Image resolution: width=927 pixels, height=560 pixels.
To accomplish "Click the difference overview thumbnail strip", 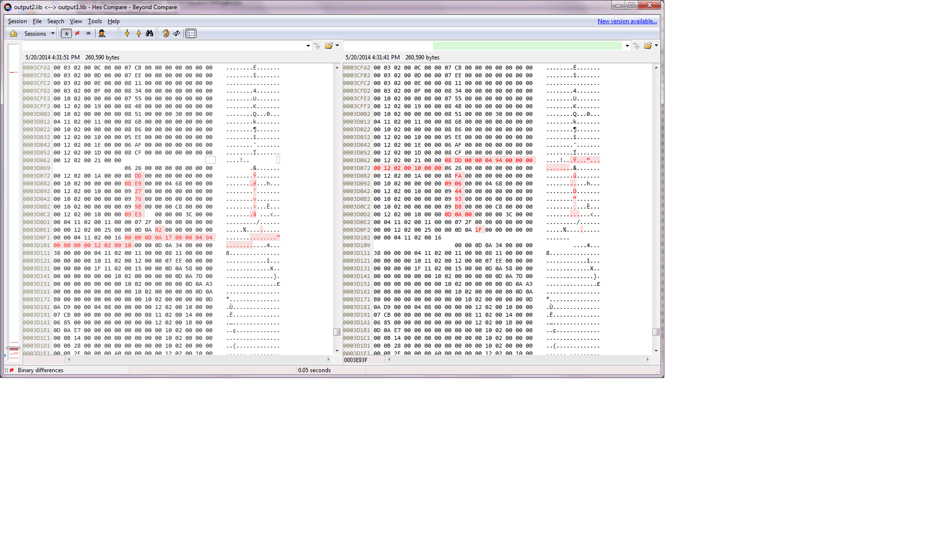I will 14,202.
